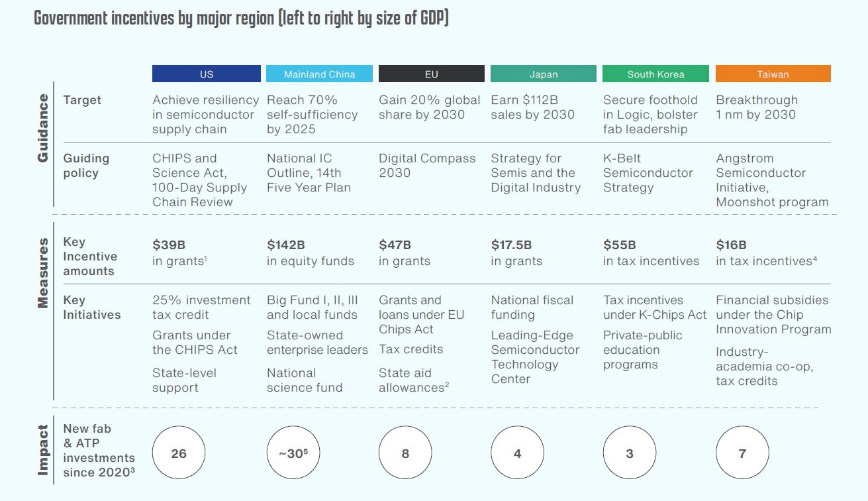The width and height of the screenshot is (868, 501).
Task: Click the South Korea header
Action: pos(655,74)
